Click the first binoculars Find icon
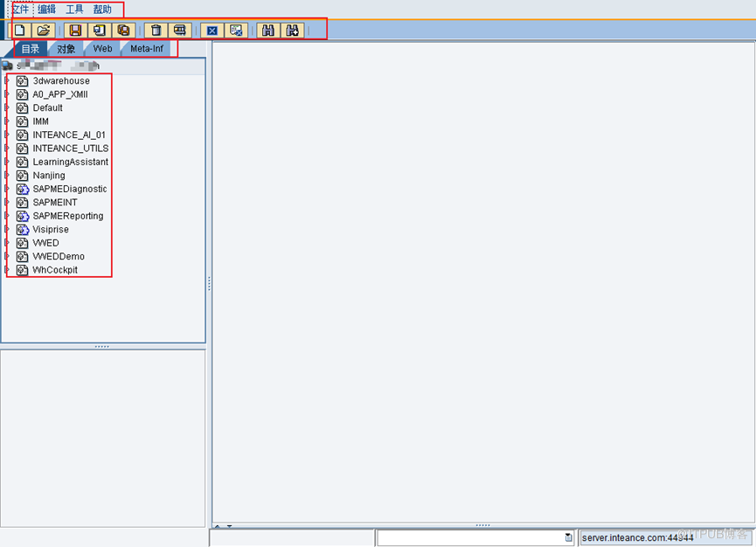The height and width of the screenshot is (547, 756). [268, 30]
